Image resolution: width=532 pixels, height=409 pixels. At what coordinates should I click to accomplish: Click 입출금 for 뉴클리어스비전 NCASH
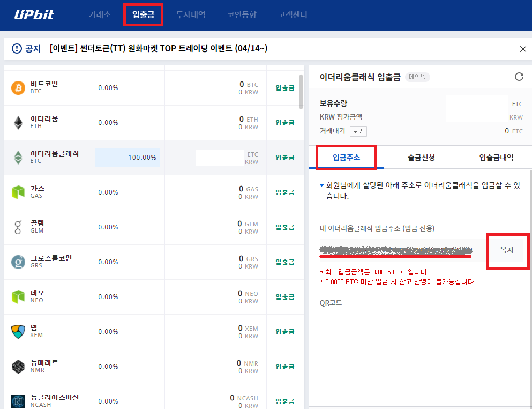(284, 401)
